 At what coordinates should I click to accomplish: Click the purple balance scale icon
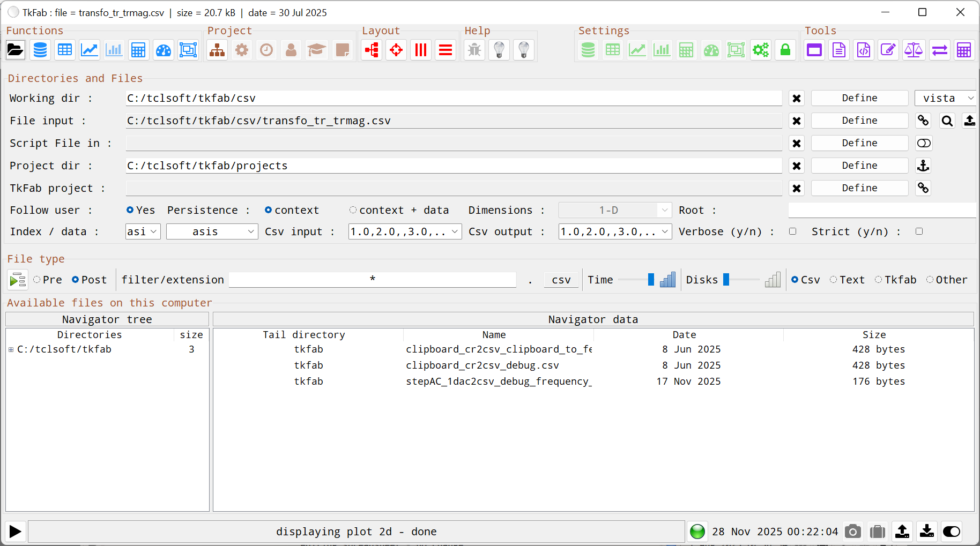(913, 50)
